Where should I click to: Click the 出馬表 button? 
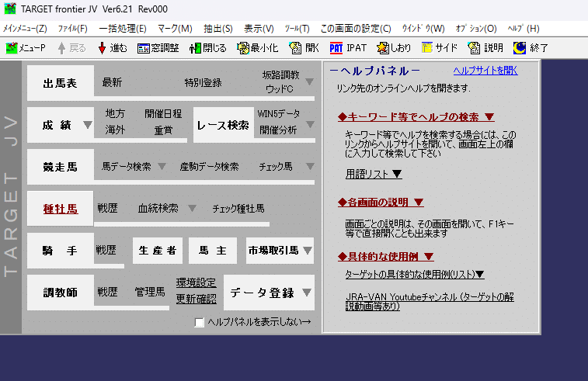pos(61,83)
